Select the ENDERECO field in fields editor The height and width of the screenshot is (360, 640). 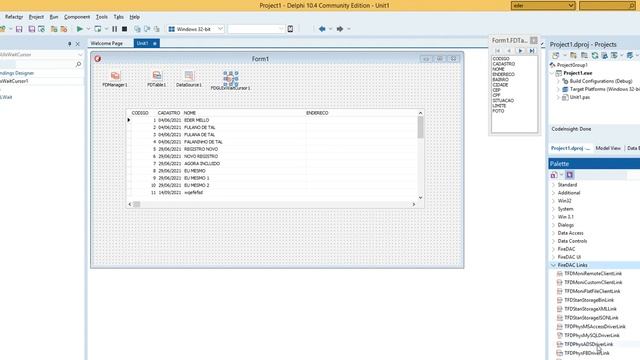pyautogui.click(x=503, y=74)
